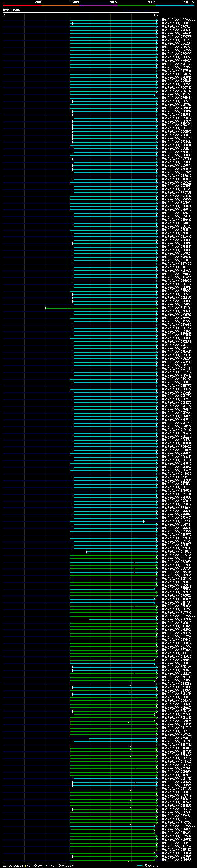Click the cyan ~100% identity legend segment
197x868 pixels.
175,6
